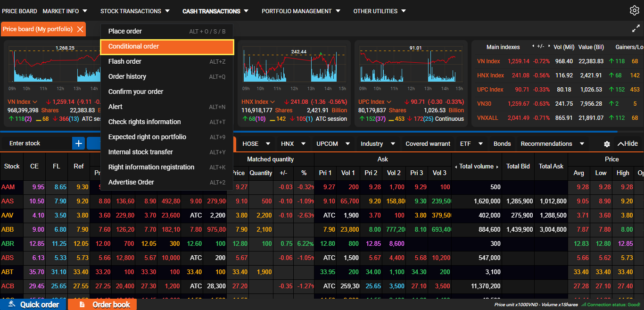Click left arrow next to Total volume
Viewport: 644px width, 310px height.
tap(456, 167)
